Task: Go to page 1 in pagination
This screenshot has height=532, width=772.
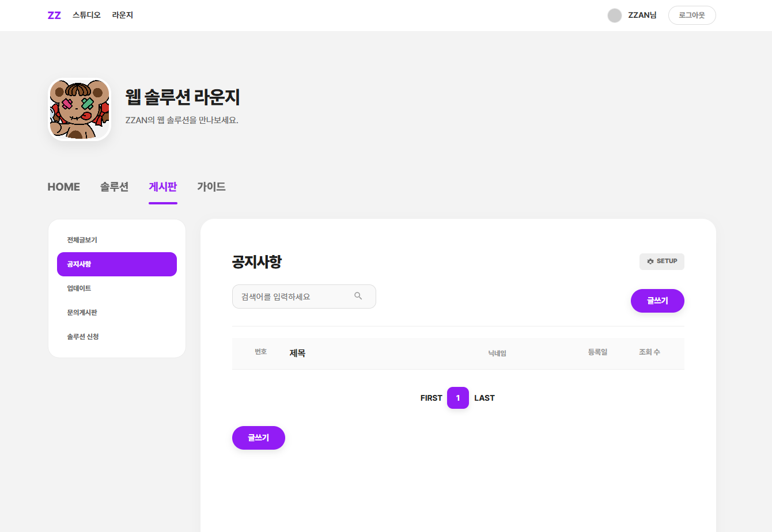Action: coord(458,398)
